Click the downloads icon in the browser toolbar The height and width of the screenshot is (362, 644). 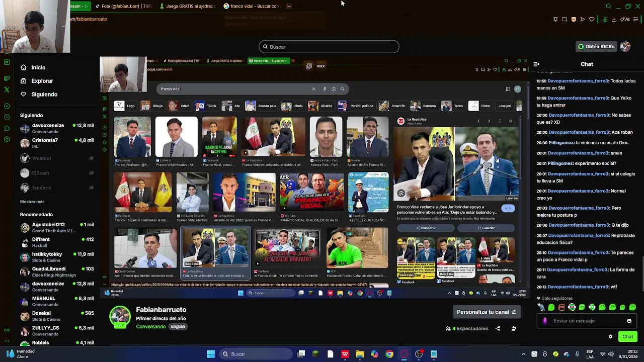[614, 20]
